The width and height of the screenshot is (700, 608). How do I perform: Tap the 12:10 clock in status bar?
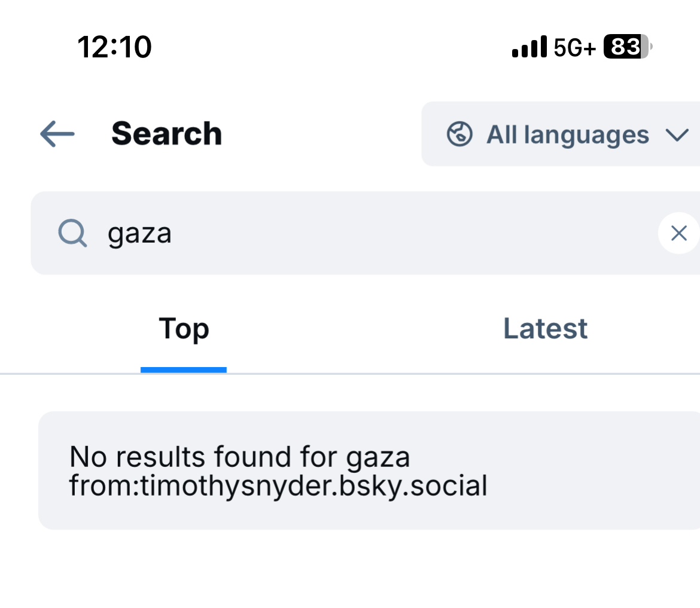[x=114, y=47]
